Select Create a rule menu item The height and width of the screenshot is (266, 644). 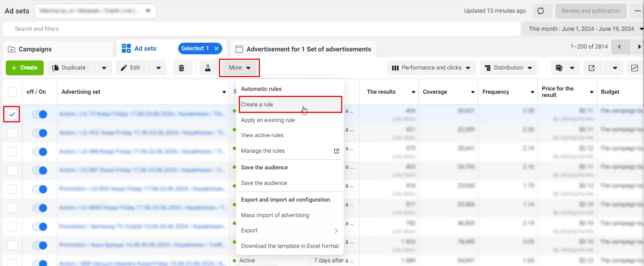click(290, 105)
